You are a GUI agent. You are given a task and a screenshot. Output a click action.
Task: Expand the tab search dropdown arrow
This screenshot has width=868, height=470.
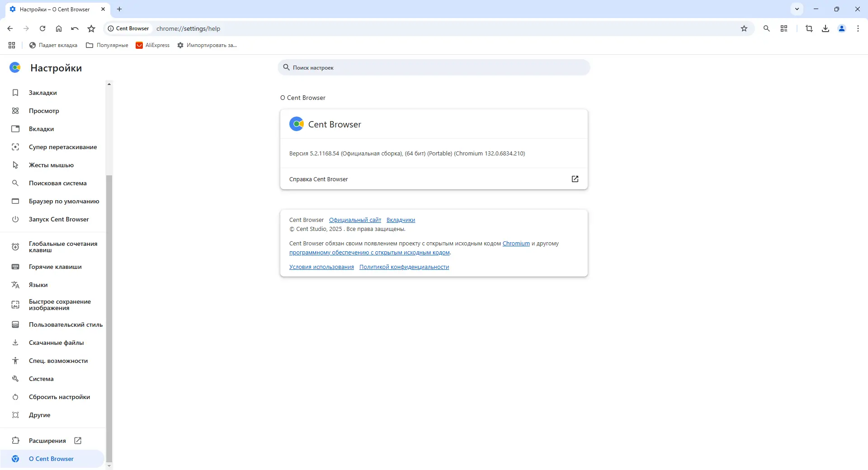coord(797,9)
